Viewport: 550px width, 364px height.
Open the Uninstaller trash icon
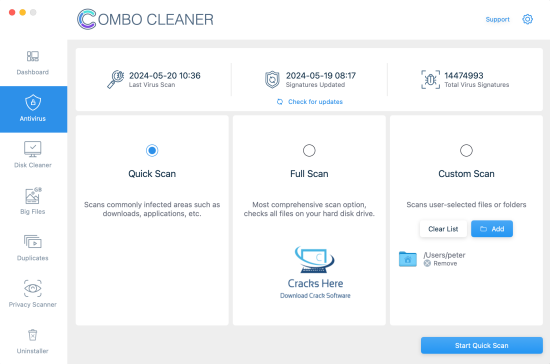[x=33, y=335]
